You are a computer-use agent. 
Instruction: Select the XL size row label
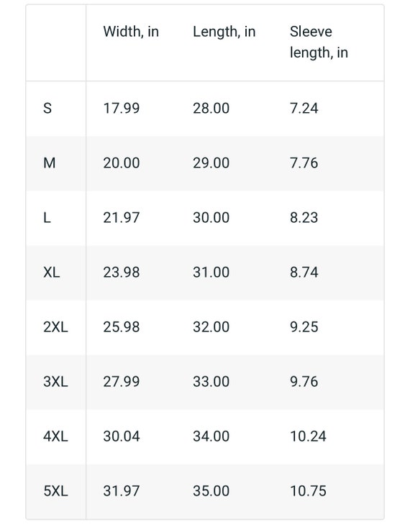(x=52, y=272)
